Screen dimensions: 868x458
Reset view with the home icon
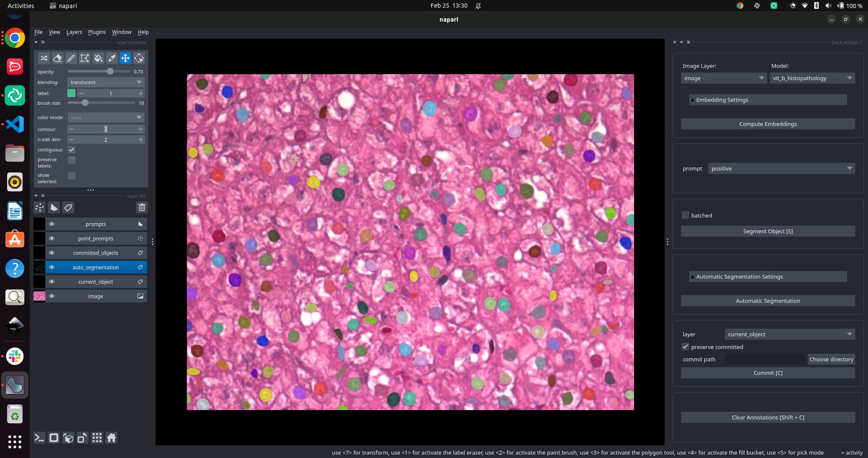point(111,438)
